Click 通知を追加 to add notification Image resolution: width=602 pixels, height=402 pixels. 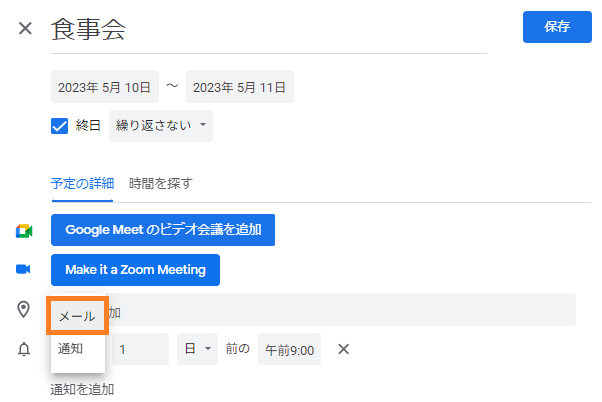tap(82, 389)
